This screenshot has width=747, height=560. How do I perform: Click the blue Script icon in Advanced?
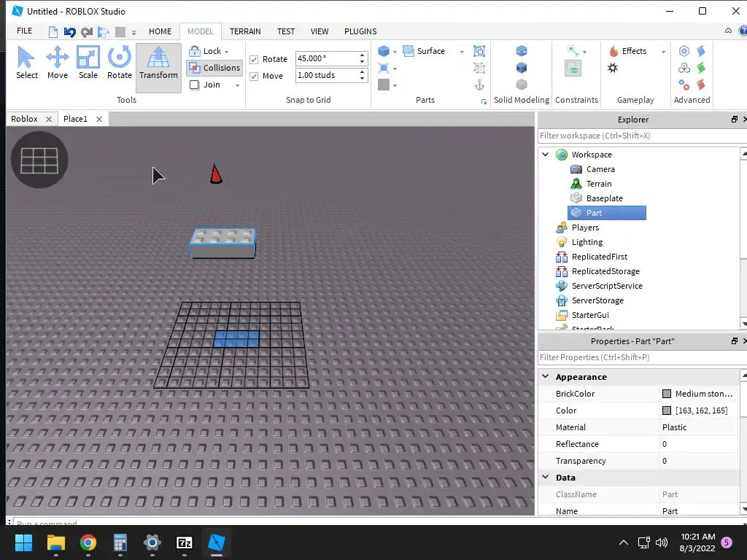(701, 51)
